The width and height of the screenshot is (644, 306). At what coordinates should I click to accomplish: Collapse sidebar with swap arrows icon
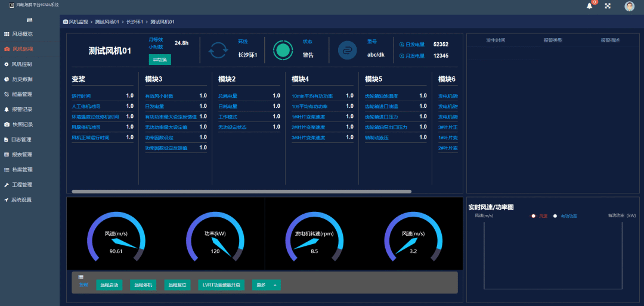point(30,20)
